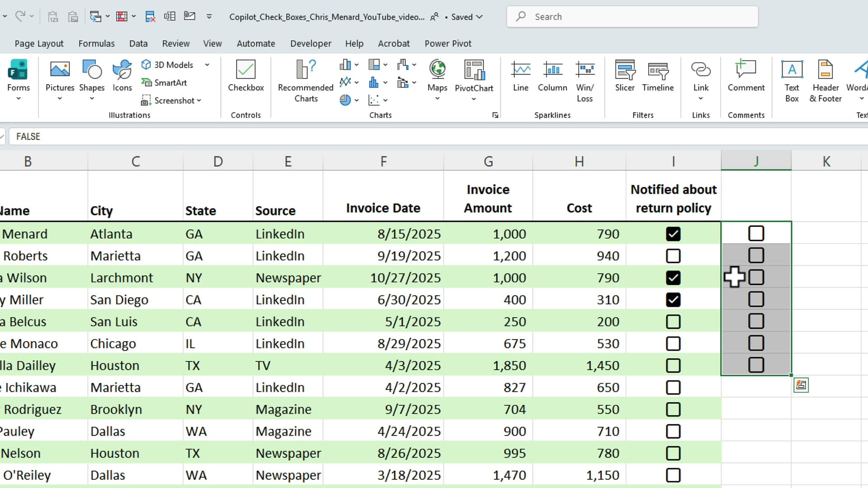Click Redo in the quick access toolbar

point(20,17)
